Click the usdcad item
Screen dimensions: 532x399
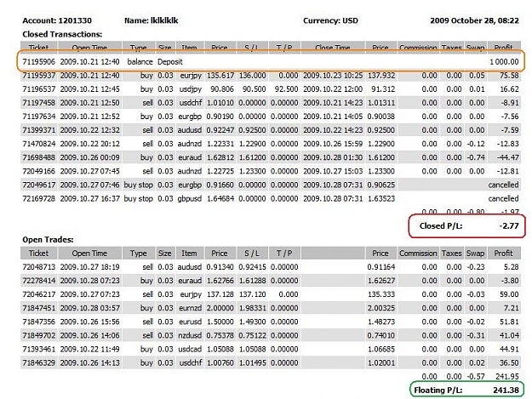pyautogui.click(x=190, y=349)
